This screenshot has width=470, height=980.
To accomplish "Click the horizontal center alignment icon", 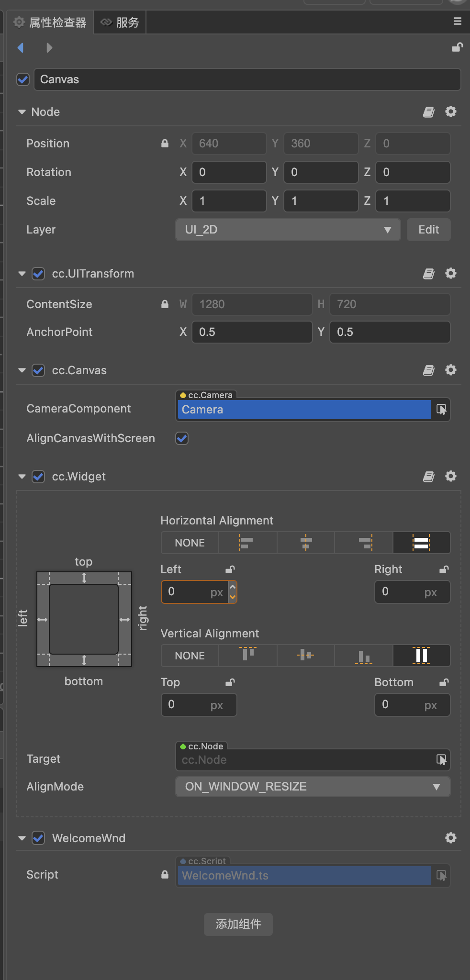I will click(306, 543).
